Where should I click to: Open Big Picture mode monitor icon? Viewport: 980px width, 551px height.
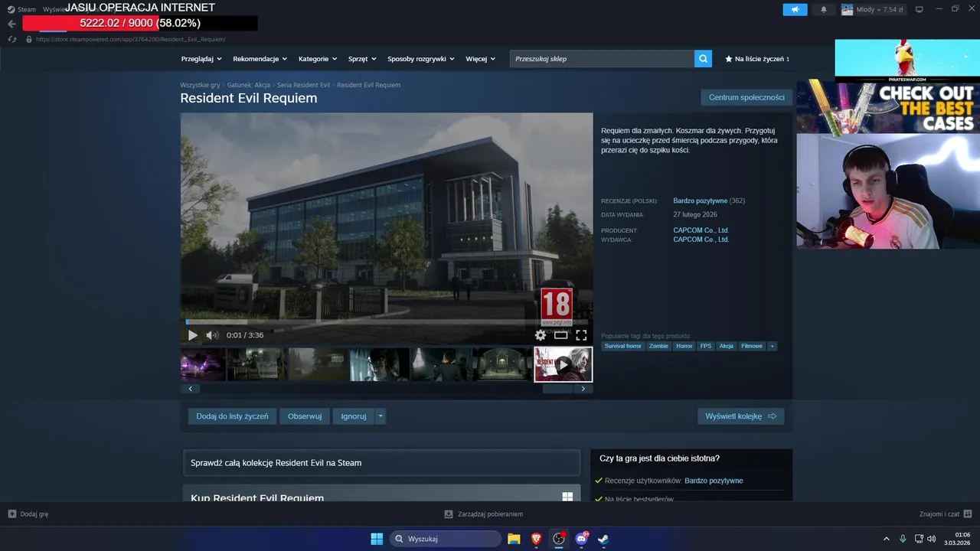point(920,9)
